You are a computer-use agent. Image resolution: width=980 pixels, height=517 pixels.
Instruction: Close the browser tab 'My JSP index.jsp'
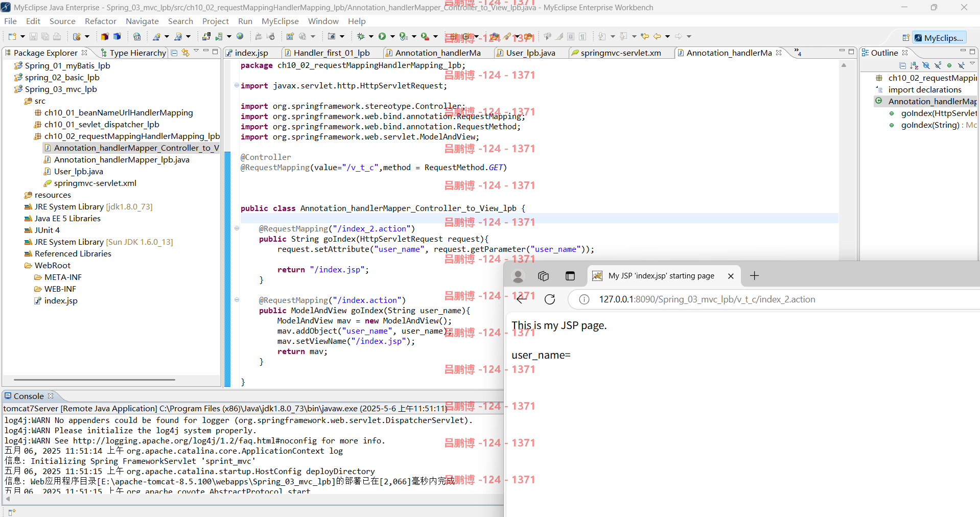[731, 276]
